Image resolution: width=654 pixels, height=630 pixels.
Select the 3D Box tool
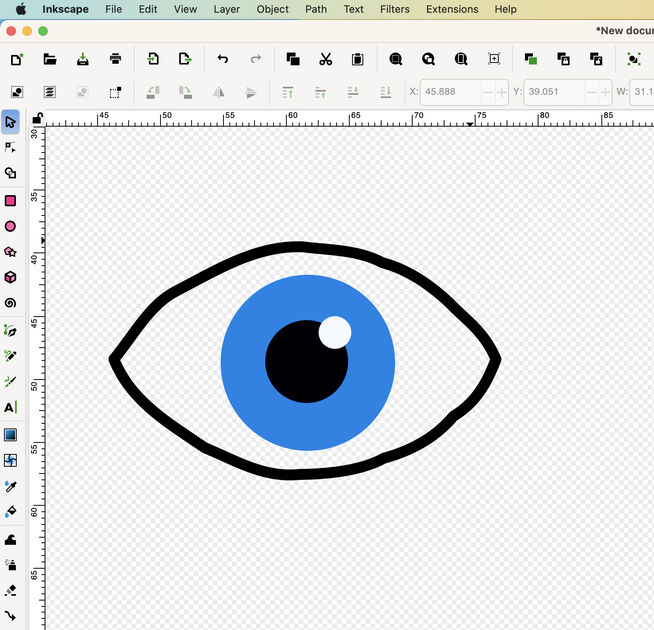click(x=10, y=277)
